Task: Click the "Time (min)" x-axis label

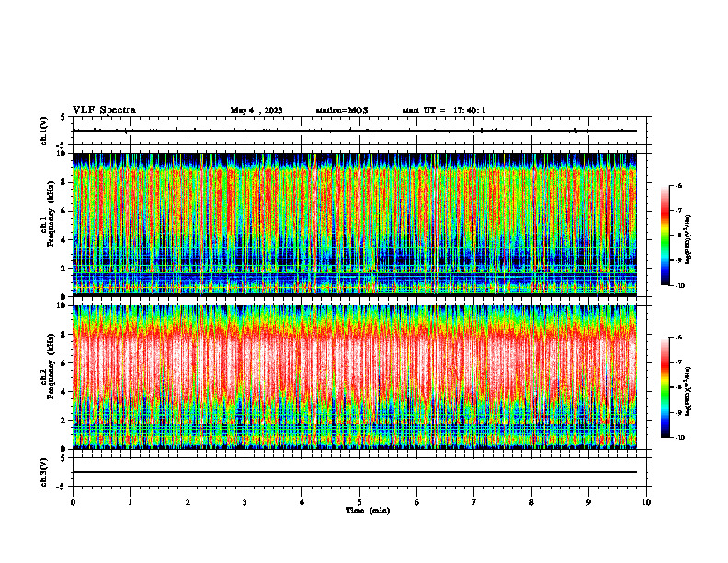Action: [x=368, y=511]
